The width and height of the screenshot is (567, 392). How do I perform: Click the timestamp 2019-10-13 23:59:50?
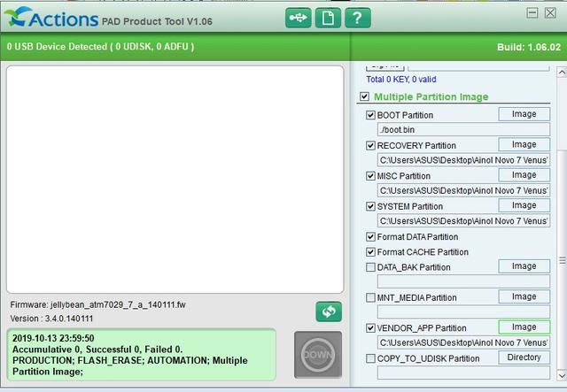[x=53, y=338]
